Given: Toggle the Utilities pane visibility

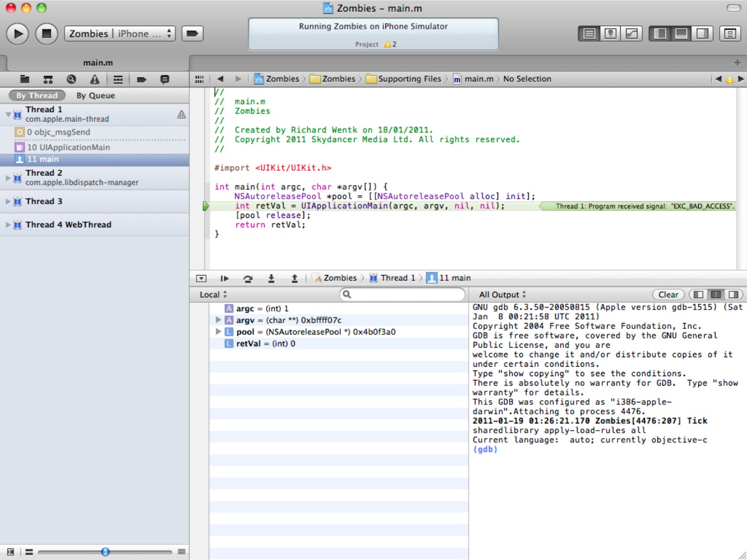Looking at the screenshot, I should tap(702, 34).
